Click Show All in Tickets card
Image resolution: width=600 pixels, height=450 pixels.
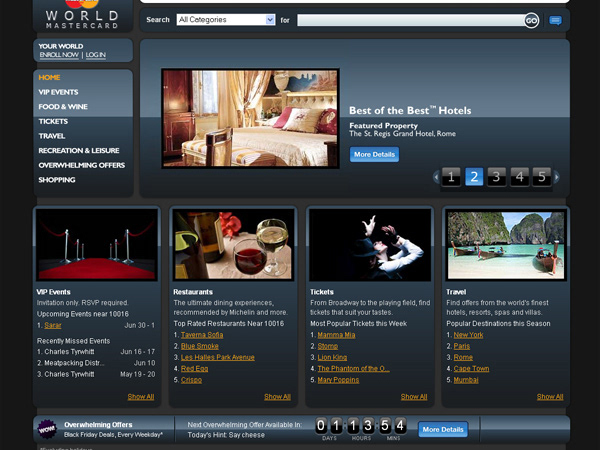point(414,397)
